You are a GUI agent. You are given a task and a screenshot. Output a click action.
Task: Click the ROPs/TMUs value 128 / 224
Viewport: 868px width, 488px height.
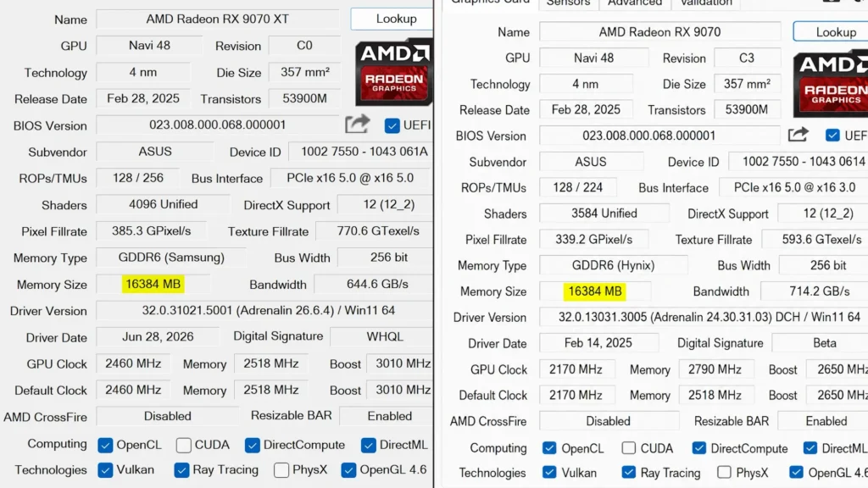coord(577,187)
